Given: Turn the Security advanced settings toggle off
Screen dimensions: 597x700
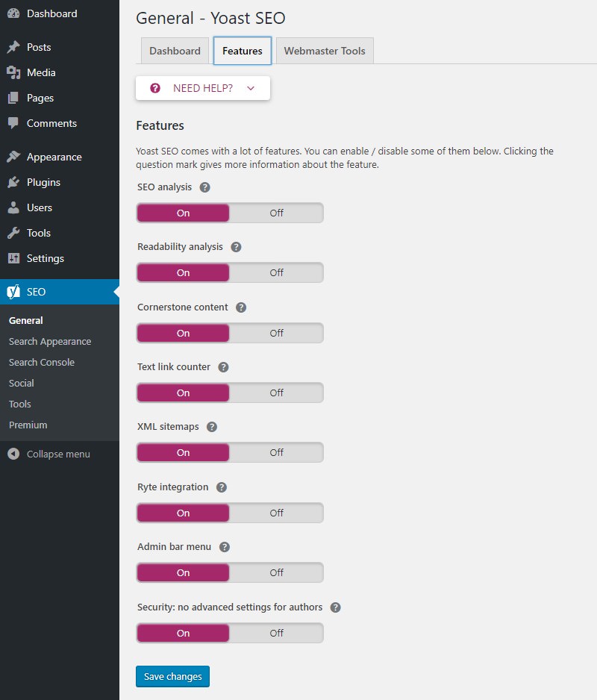Looking at the screenshot, I should 276,632.
